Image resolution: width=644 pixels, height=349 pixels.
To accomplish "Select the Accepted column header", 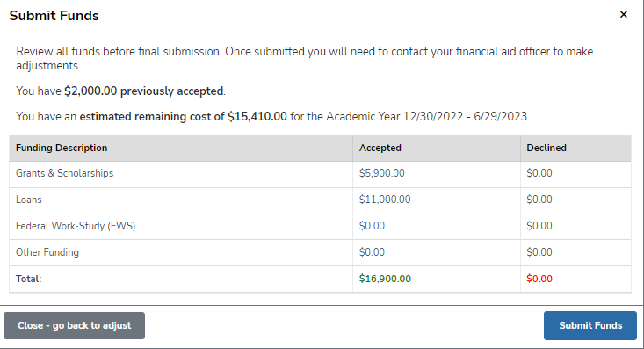I will coord(380,148).
